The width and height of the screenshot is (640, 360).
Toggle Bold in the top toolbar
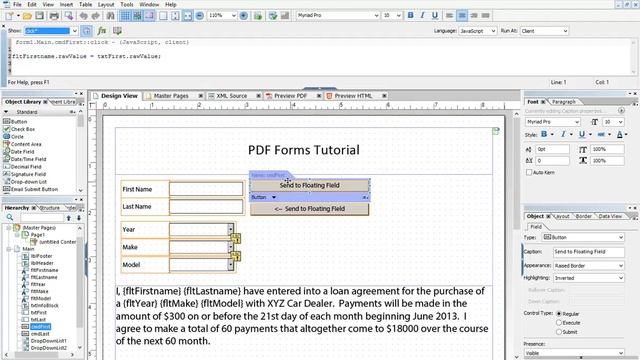coord(411,16)
